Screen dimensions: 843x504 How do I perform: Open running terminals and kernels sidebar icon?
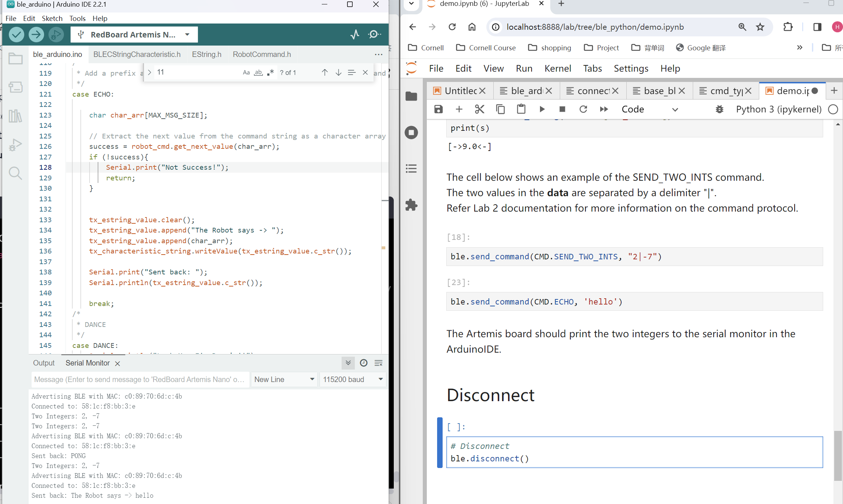tap(411, 132)
